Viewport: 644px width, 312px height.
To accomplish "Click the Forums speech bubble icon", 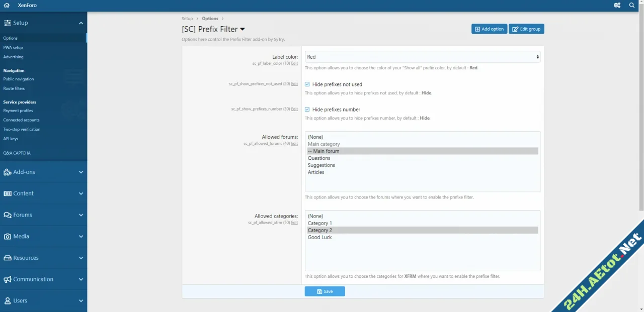I will point(9,215).
